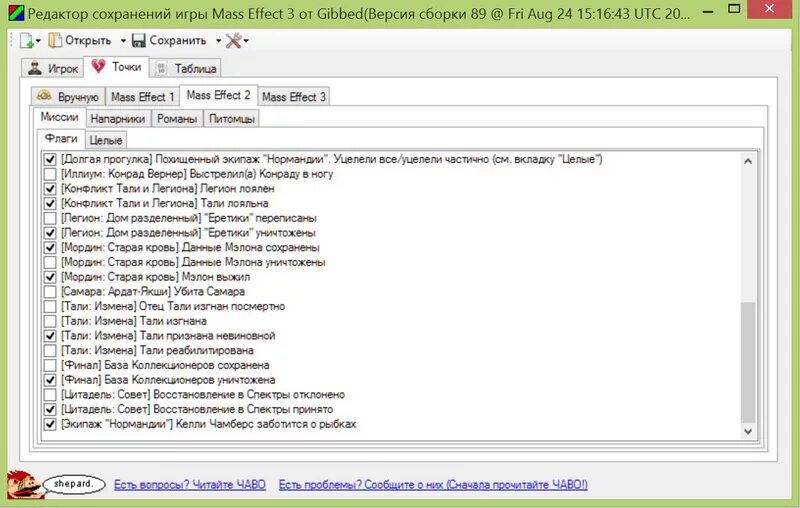Check Восстановление в Спектры отклонено checkbox
The image size is (800, 508).
point(49,395)
